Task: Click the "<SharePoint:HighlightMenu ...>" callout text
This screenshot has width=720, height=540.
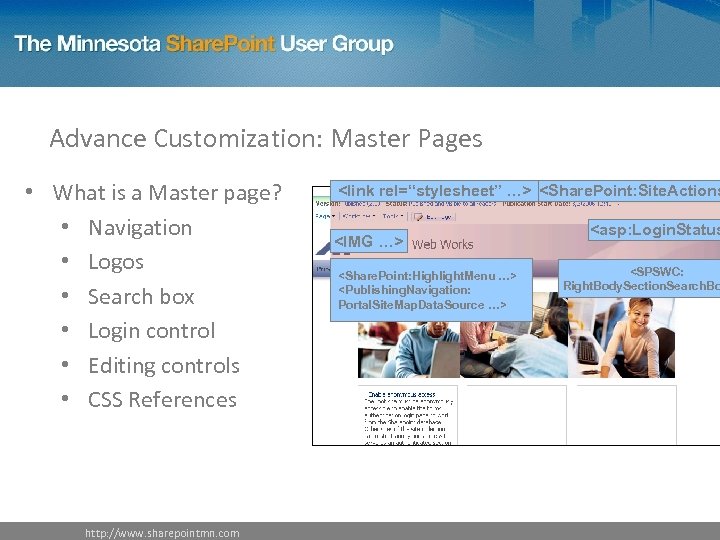Action: click(427, 276)
